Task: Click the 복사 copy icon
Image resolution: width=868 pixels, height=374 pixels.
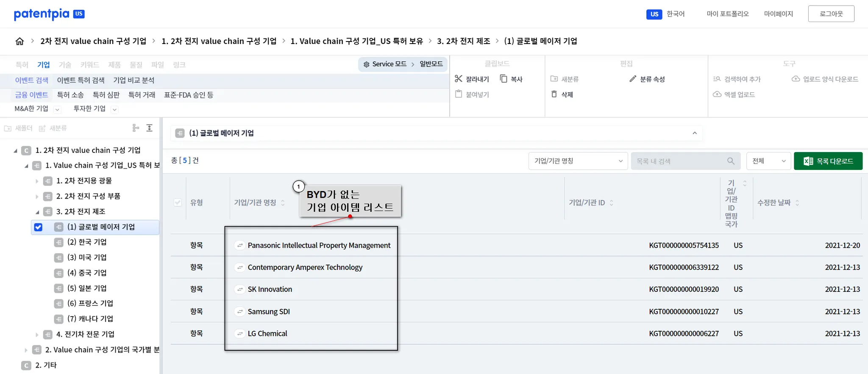Action: point(504,79)
